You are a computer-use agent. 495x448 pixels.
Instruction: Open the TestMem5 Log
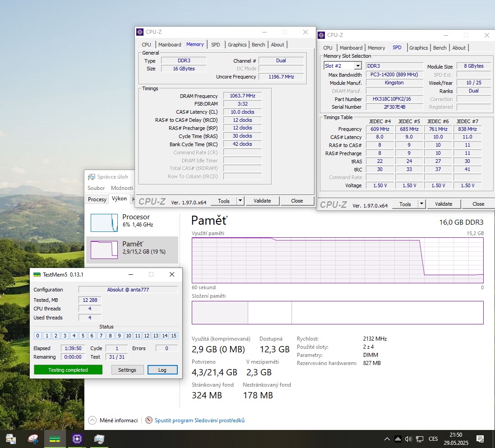click(x=162, y=369)
